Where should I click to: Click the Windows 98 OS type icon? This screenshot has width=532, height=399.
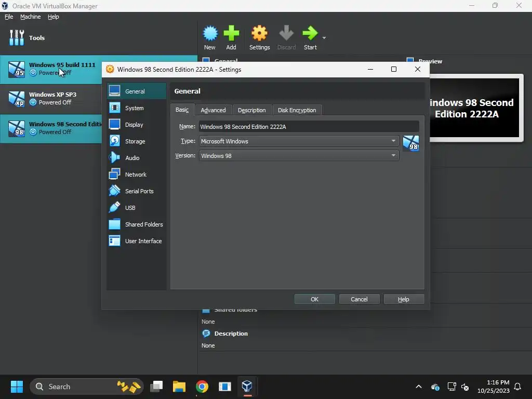click(x=411, y=143)
